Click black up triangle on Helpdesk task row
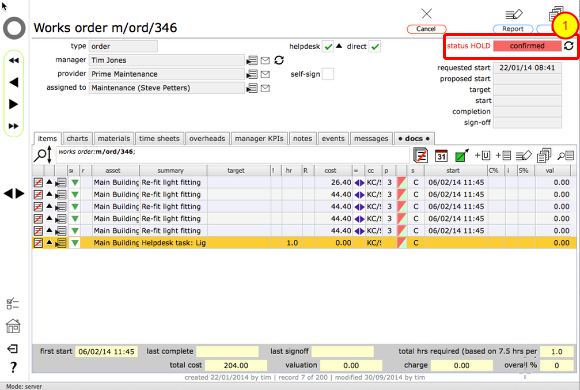580x390 pixels. pyautogui.click(x=49, y=242)
